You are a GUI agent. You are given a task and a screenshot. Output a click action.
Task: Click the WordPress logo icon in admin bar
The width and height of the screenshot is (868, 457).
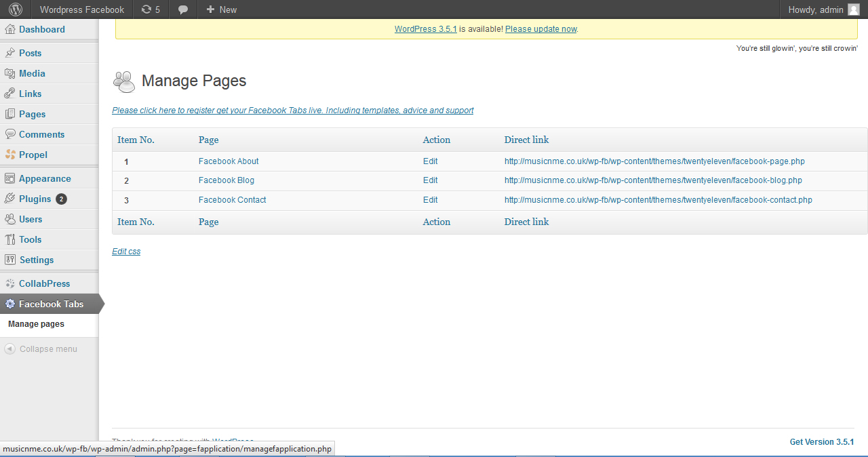pyautogui.click(x=16, y=9)
